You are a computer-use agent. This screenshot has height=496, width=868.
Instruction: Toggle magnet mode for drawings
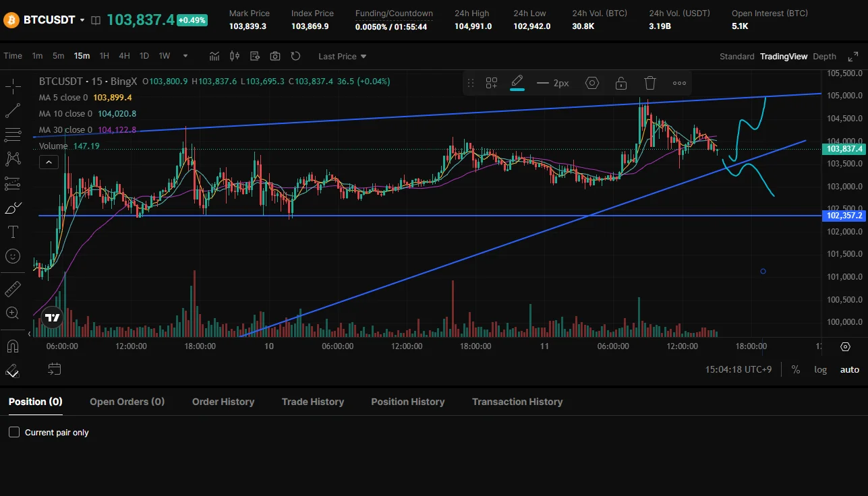(x=13, y=346)
